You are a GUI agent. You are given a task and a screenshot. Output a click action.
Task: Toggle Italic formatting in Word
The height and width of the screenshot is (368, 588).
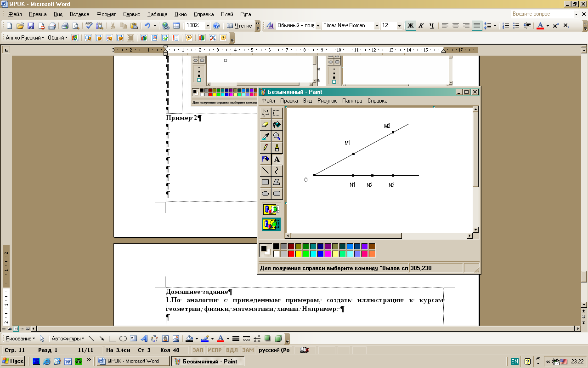[x=421, y=26]
